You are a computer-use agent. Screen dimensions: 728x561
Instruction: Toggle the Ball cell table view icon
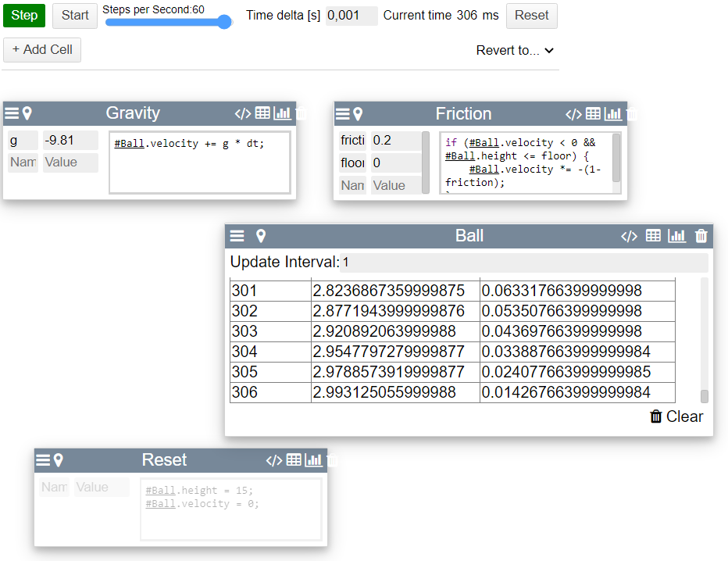[653, 236]
